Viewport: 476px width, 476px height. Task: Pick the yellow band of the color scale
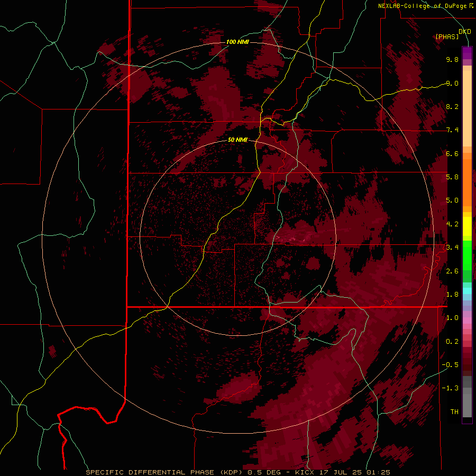point(467,226)
